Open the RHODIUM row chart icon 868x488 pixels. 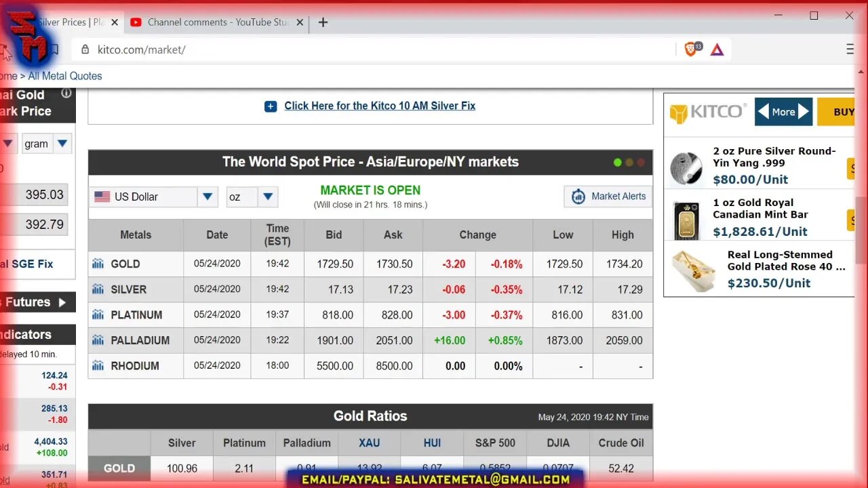[98, 366]
